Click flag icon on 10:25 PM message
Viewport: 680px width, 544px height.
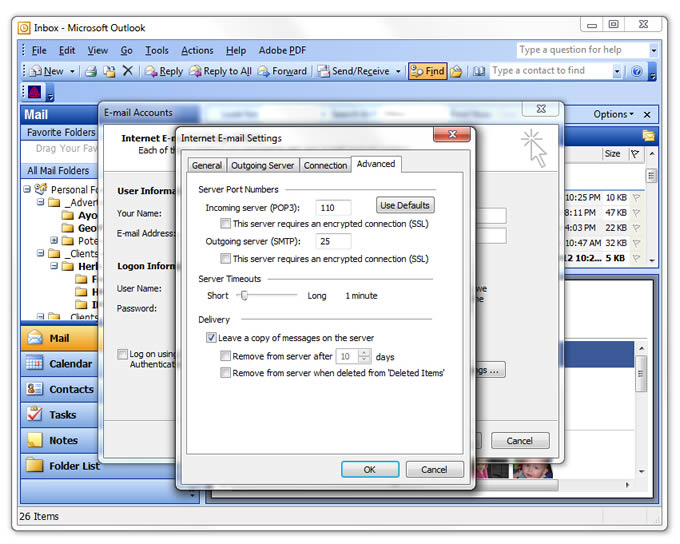[636, 198]
